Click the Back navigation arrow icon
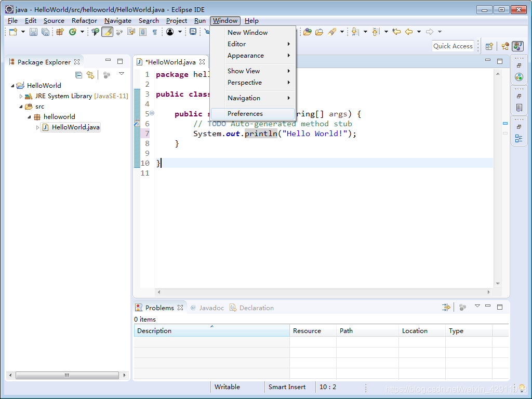Screen dimensions: 532x399 pyautogui.click(x=409, y=32)
